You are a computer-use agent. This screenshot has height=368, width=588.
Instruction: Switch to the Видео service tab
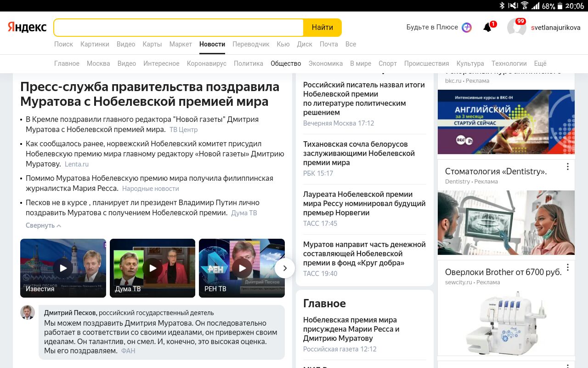126,44
